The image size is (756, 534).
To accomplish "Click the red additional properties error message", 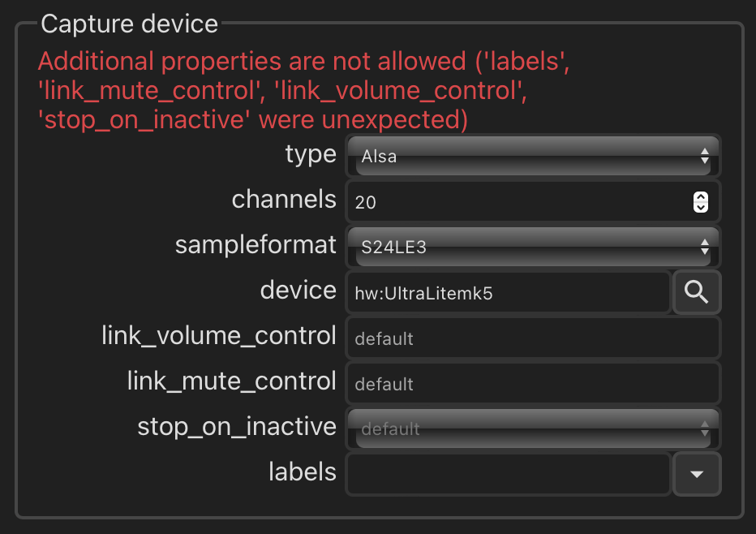I will pyautogui.click(x=303, y=90).
